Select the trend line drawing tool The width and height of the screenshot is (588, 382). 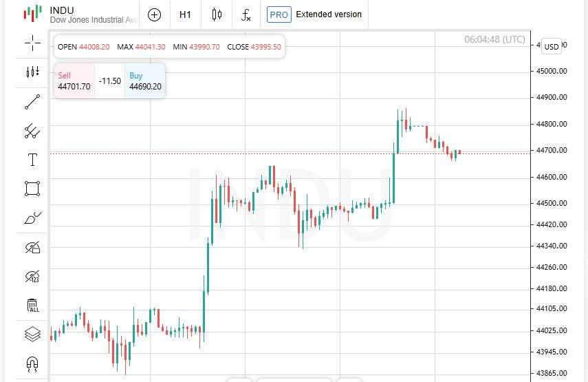click(x=32, y=102)
